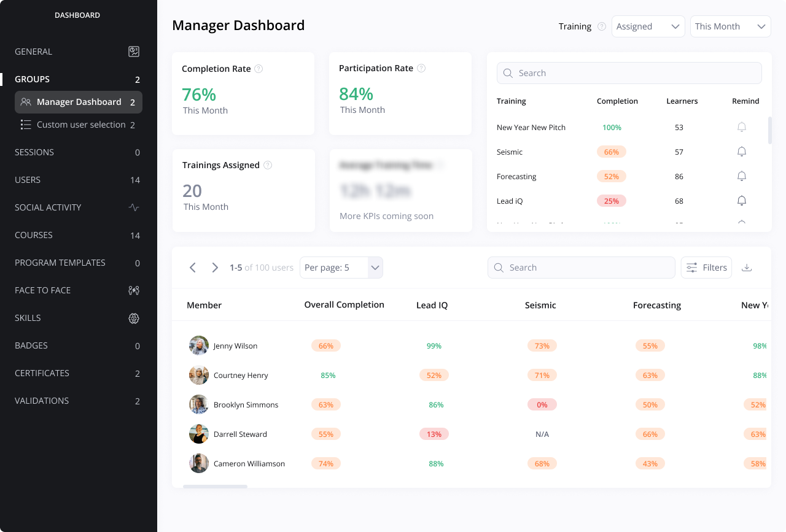Click Jenny Wilson's avatar
The image size is (786, 532).
[199, 345]
